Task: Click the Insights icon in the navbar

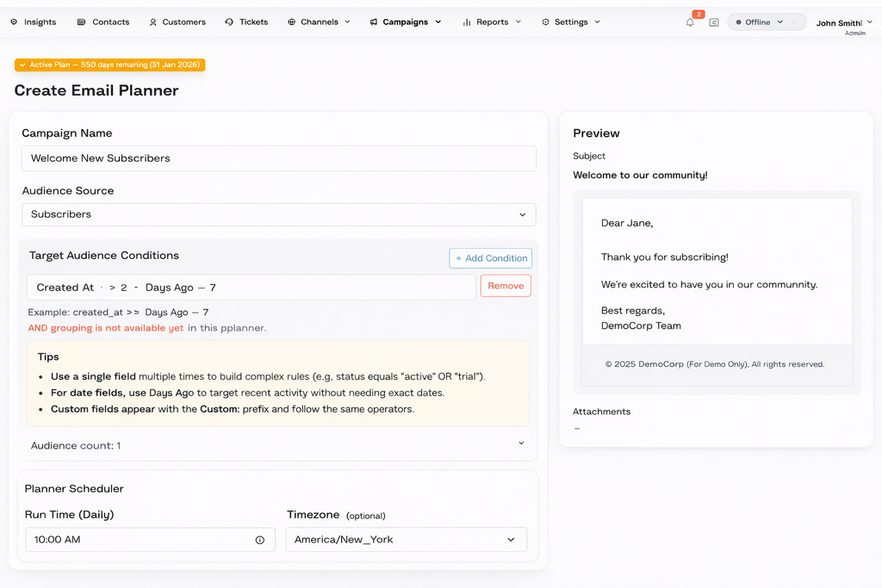Action: click(14, 22)
